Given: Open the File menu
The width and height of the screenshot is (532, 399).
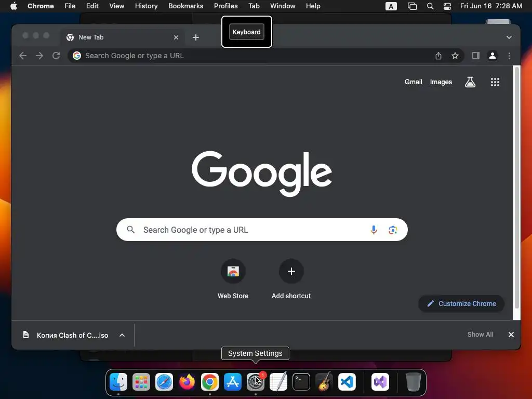Looking at the screenshot, I should pyautogui.click(x=70, y=6).
